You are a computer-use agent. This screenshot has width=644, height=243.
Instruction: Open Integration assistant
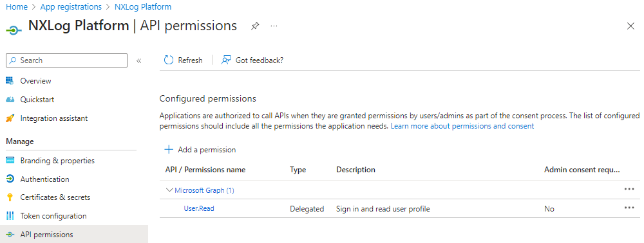click(54, 118)
